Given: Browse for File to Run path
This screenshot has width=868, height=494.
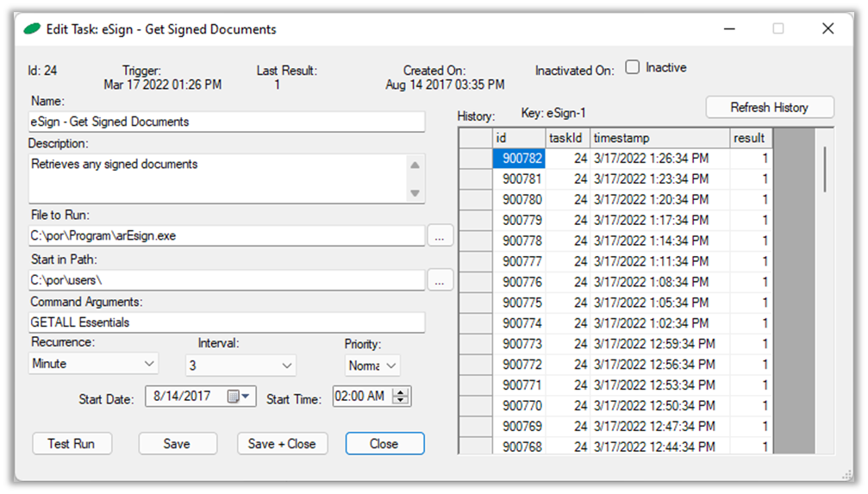Looking at the screenshot, I should [440, 236].
